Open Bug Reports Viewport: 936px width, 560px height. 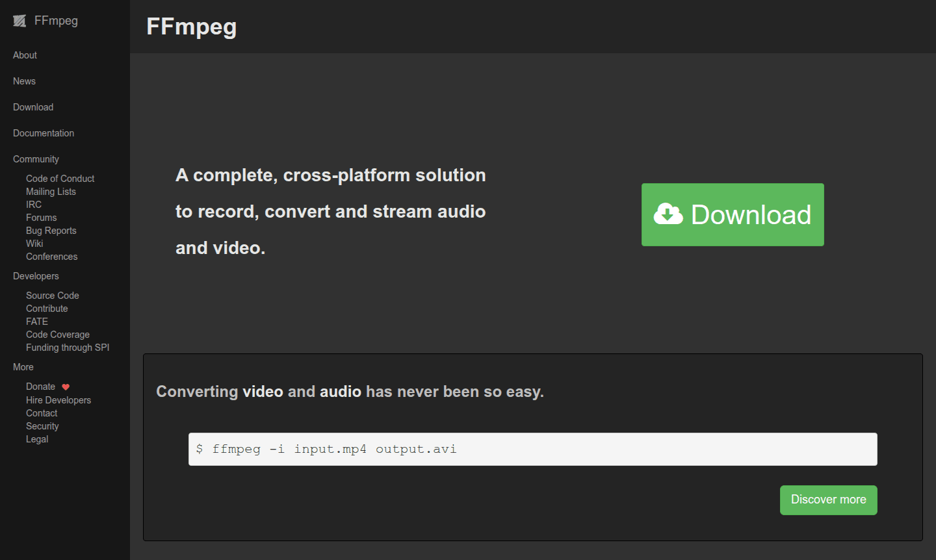click(x=51, y=230)
